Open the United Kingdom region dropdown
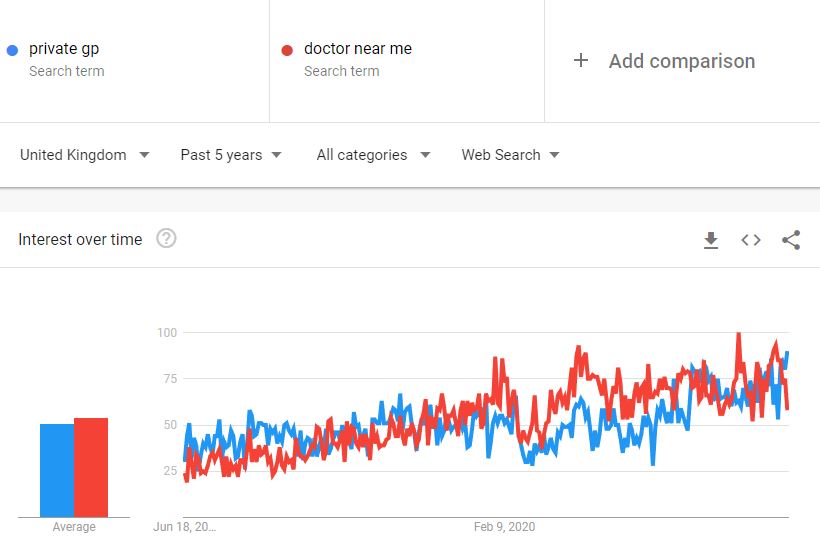Screen dimensions: 820x554 tap(85, 155)
